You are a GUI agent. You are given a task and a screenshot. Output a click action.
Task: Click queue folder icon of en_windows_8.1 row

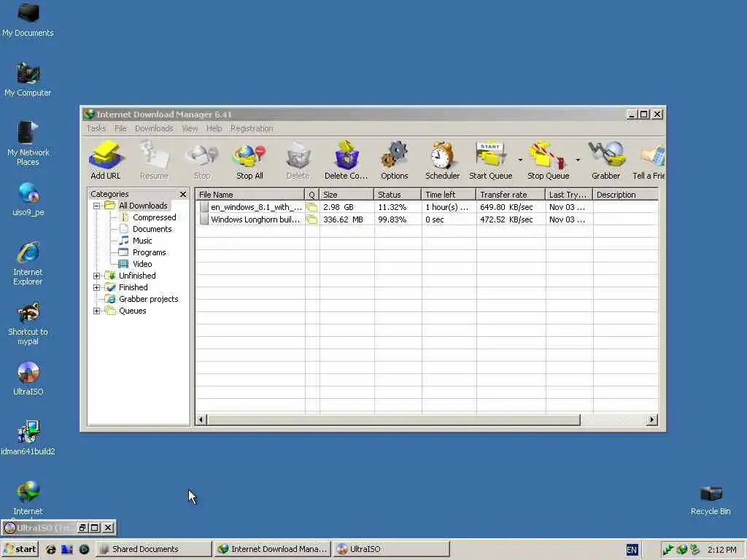coord(311,207)
